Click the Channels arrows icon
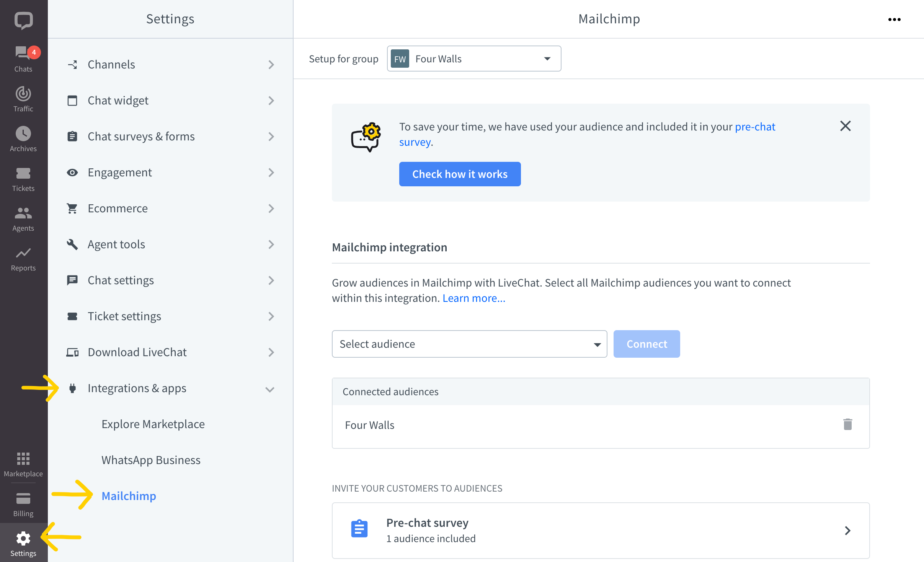 click(72, 65)
